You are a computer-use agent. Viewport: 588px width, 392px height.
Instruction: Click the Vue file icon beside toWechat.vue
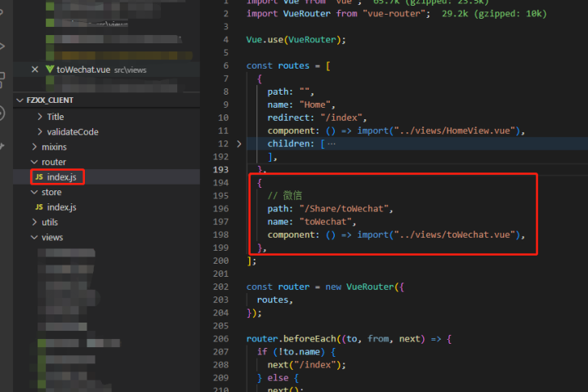point(49,69)
